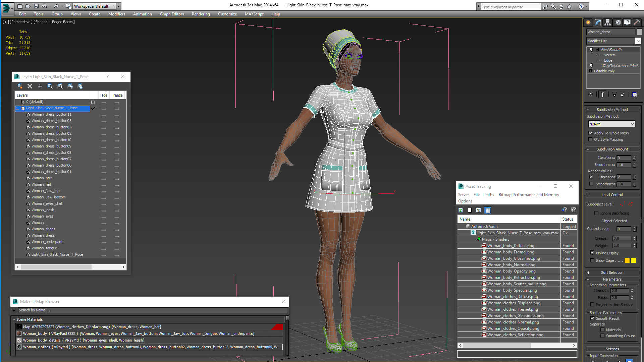
Task: Click Delete layer X icon in Layer dialog
Action: tap(30, 86)
